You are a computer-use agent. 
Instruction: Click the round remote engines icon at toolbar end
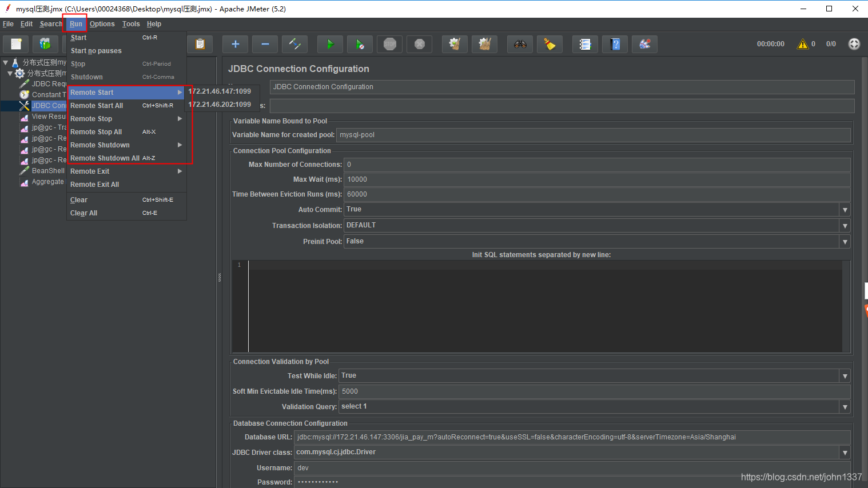[854, 44]
